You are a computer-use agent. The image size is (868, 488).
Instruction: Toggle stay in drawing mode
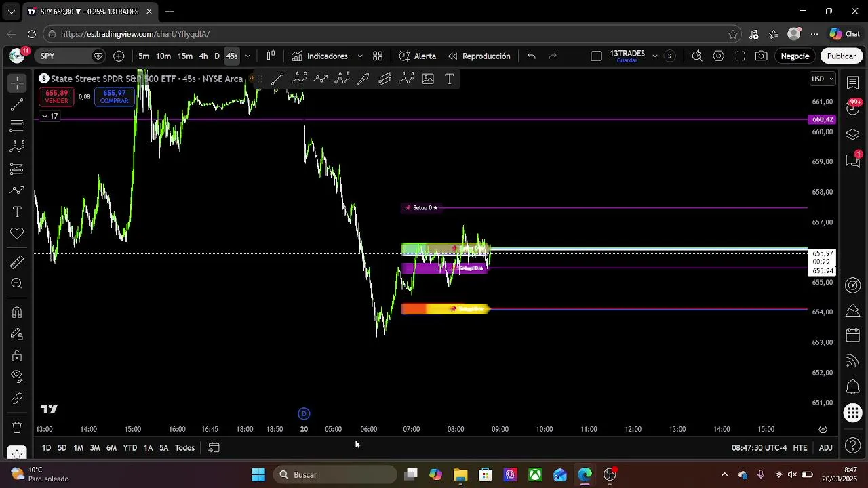point(17,334)
